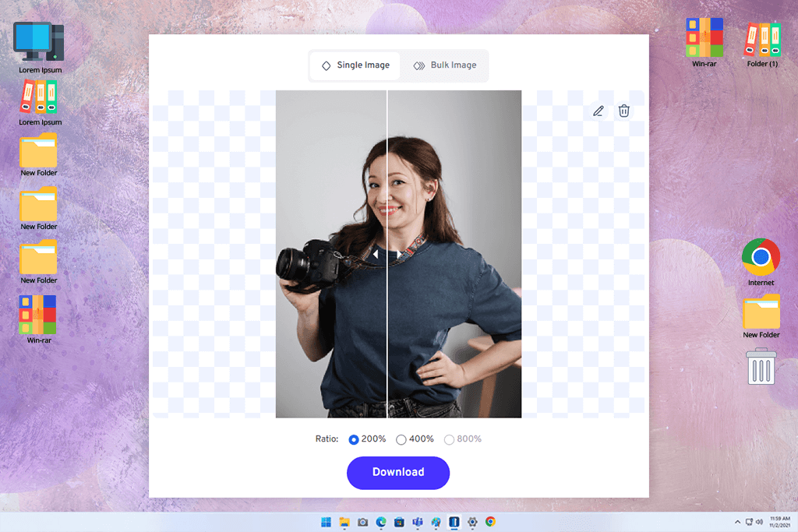
Task: Open the taskbar clock showing 11:59 AM
Action: [779, 522]
